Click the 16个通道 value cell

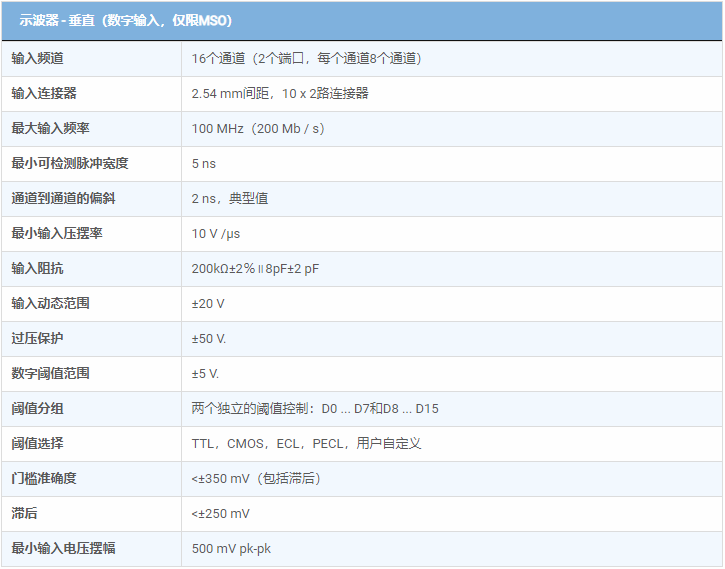(x=306, y=58)
